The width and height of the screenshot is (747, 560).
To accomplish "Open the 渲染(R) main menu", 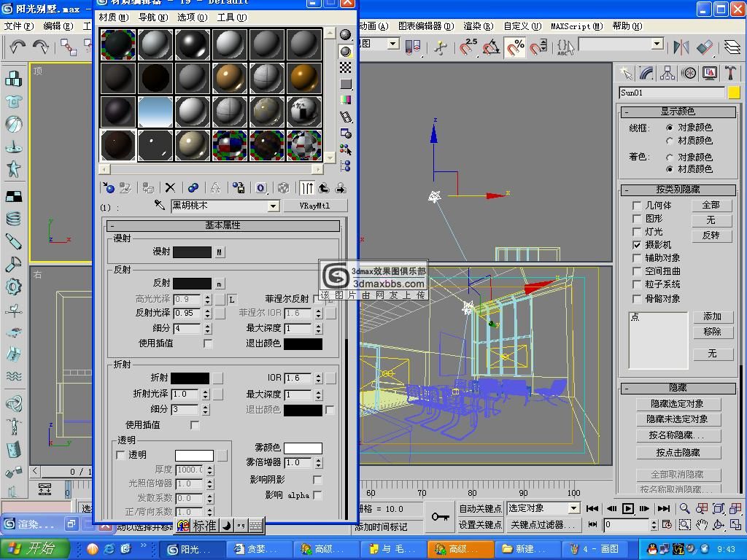I will coord(478,26).
